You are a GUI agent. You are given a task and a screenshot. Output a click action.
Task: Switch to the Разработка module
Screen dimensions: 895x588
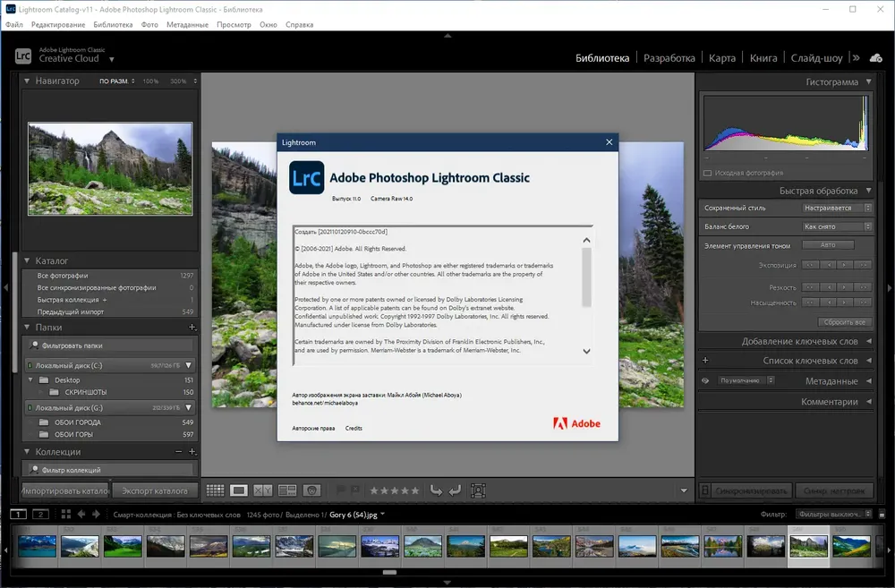669,58
